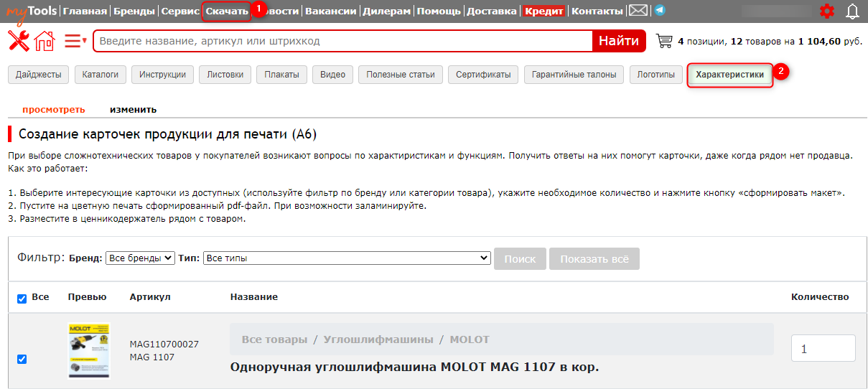Expand the Тип filter dropdown

click(x=347, y=258)
